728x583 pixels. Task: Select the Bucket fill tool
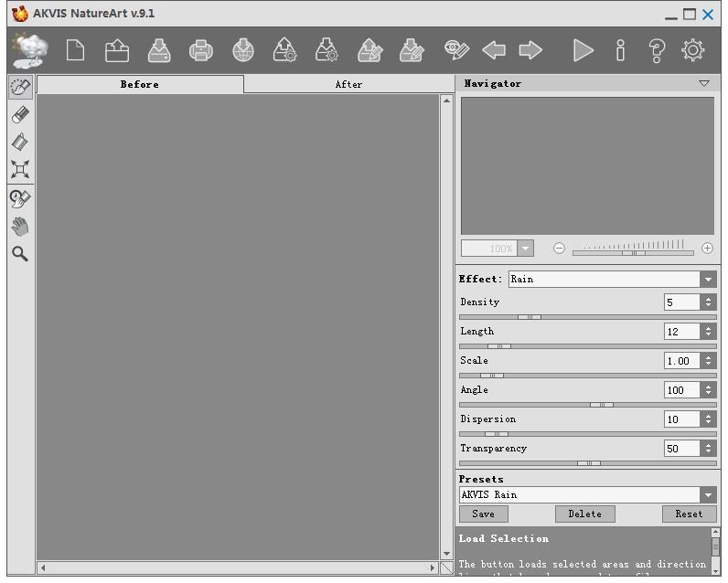click(20, 142)
